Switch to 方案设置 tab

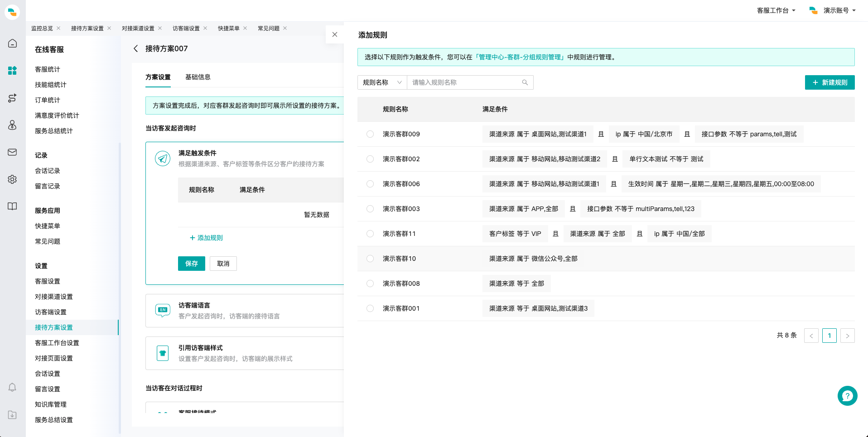158,77
